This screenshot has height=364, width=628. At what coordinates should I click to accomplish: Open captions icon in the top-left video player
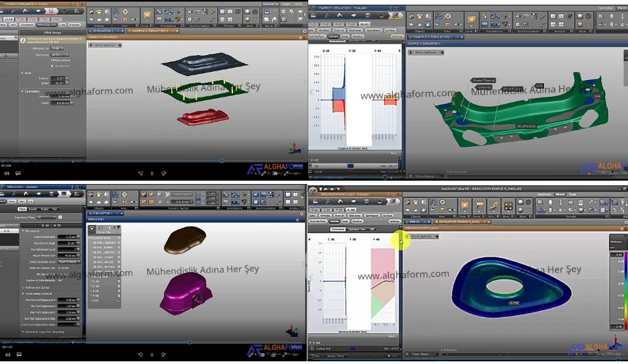(x=18, y=173)
